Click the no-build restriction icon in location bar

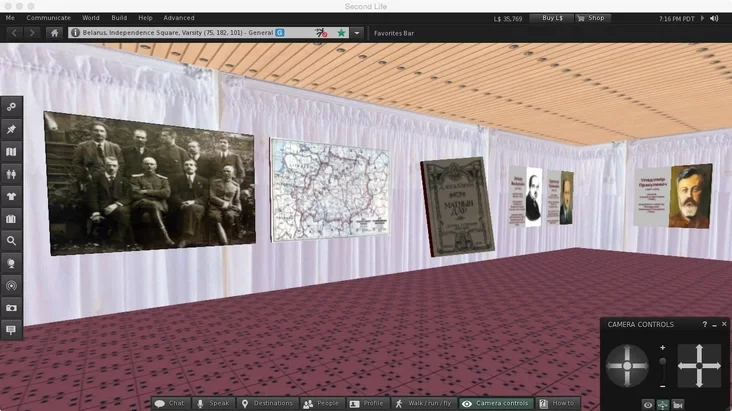321,33
